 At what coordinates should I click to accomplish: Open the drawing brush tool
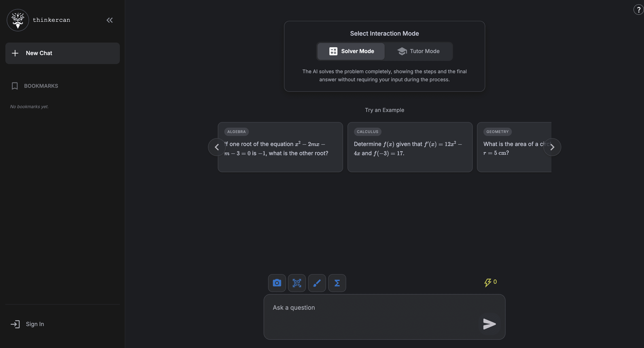click(317, 283)
